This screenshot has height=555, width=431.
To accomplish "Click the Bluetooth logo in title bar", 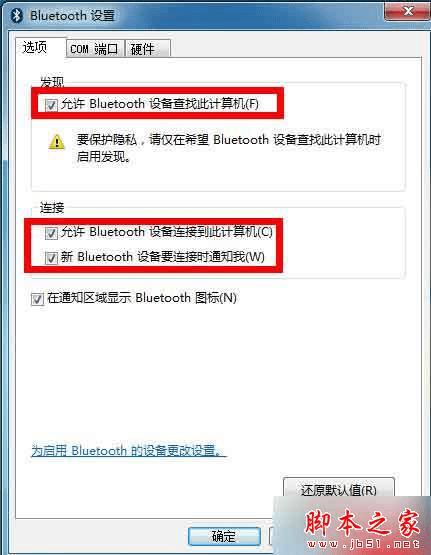I will [17, 16].
